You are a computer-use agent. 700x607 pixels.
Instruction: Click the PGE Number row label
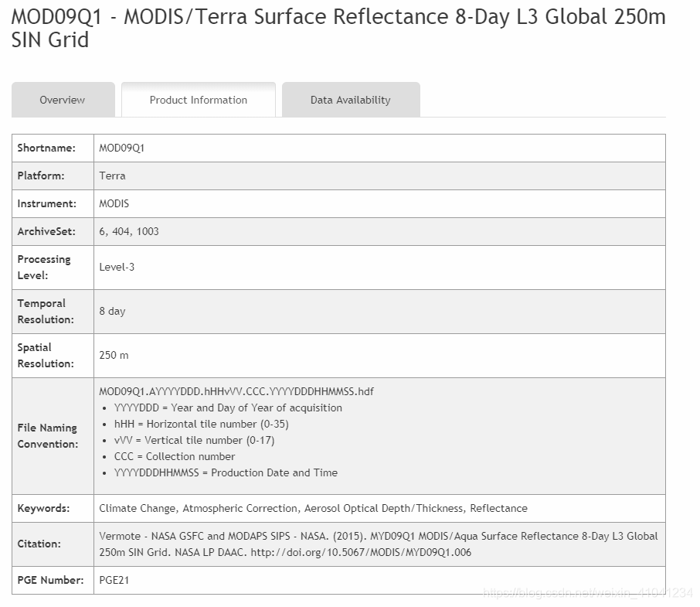point(50,580)
